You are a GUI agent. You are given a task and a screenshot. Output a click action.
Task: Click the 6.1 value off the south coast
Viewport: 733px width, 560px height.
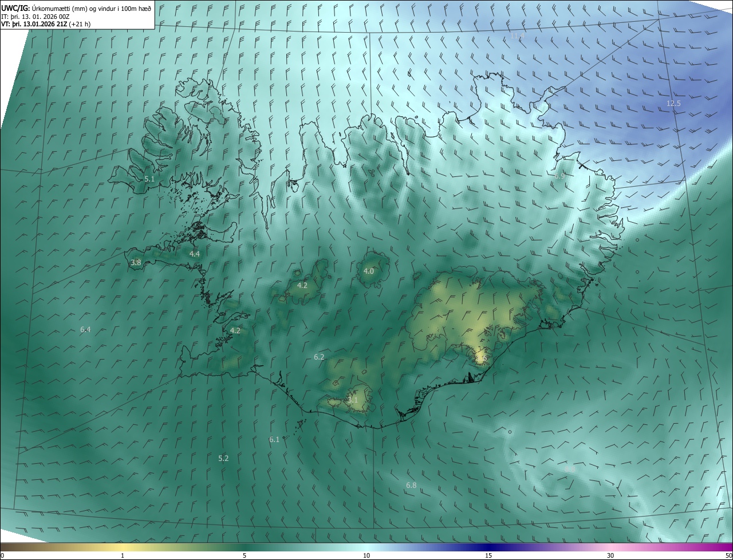point(274,440)
